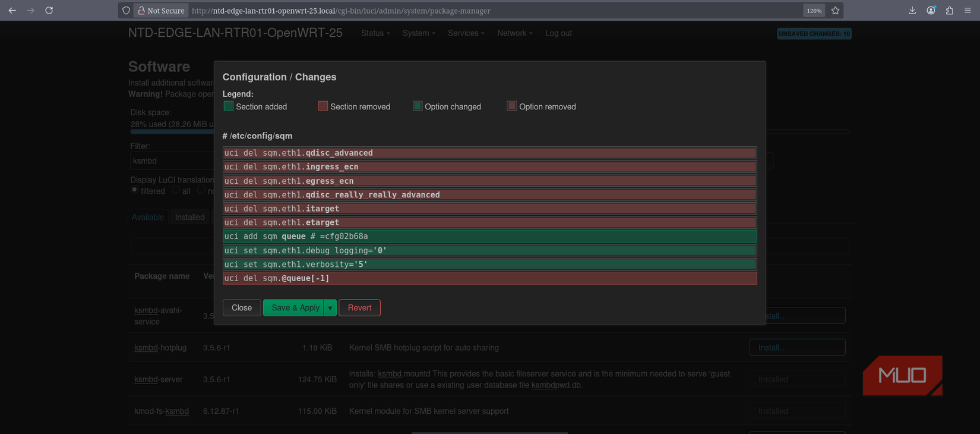This screenshot has height=434, width=980.
Task: Open the System menu
Action: click(419, 33)
